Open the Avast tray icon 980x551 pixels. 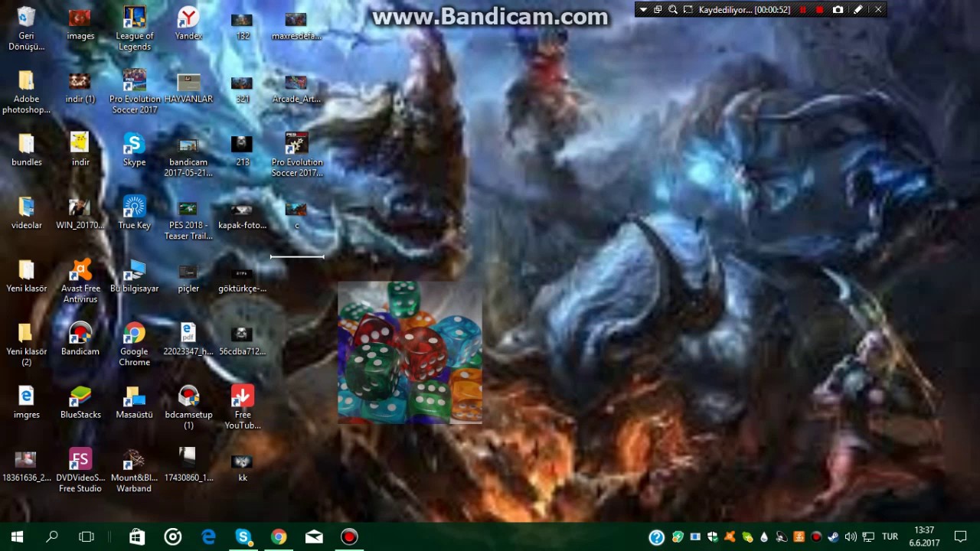click(730, 537)
